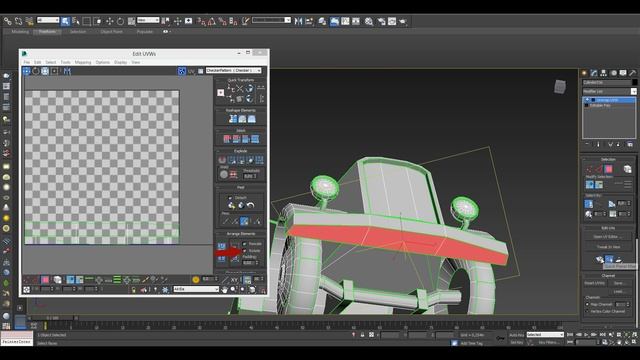Click Straighten Selection under Reshape Elements
640x360 pixels.
tap(233, 119)
